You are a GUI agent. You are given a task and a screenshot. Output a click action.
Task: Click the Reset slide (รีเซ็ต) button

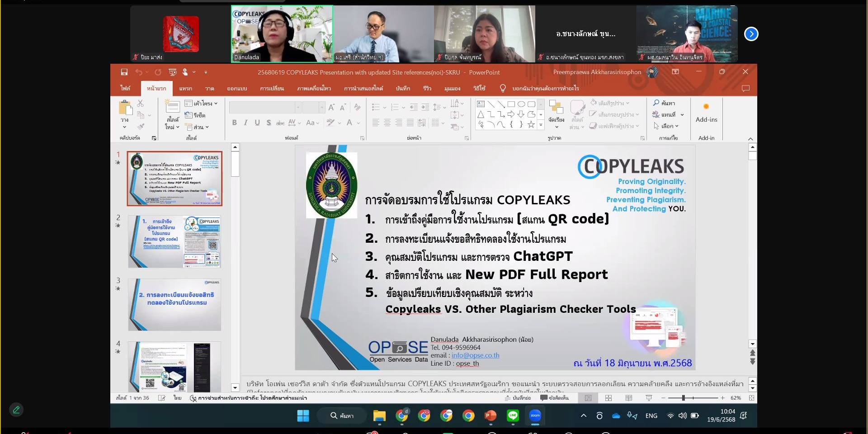[x=195, y=115]
